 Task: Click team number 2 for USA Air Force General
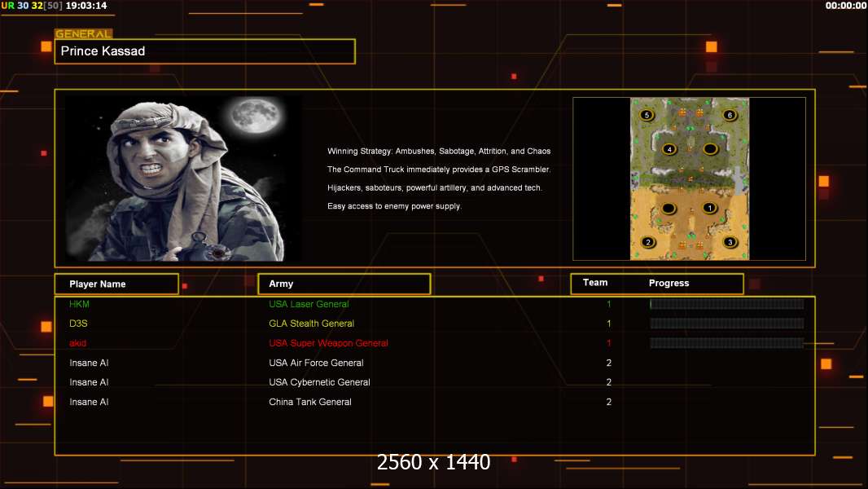608,363
